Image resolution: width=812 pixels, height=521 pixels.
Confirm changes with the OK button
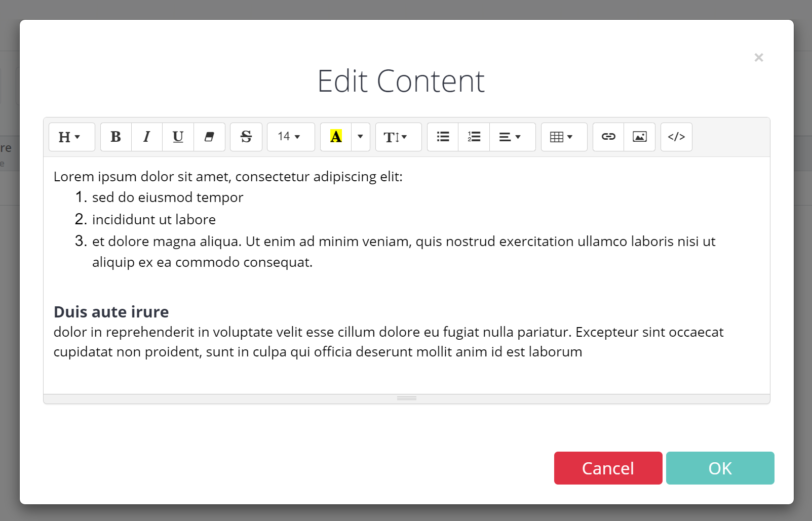(720, 468)
